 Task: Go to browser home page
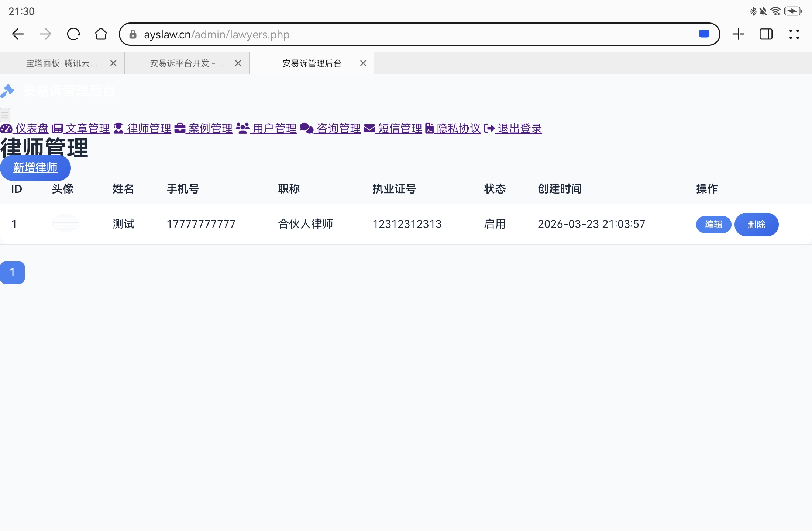101,34
